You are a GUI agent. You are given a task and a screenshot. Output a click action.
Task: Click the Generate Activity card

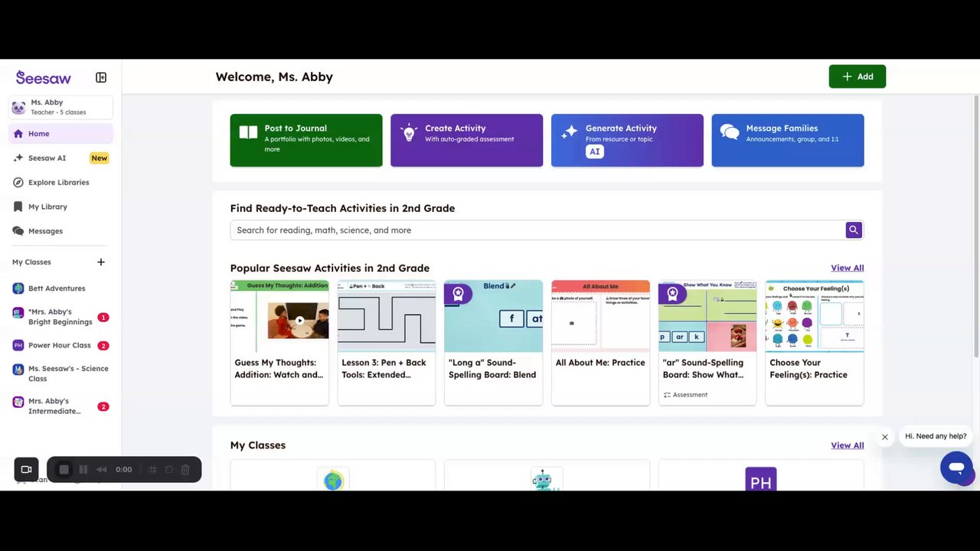click(627, 140)
